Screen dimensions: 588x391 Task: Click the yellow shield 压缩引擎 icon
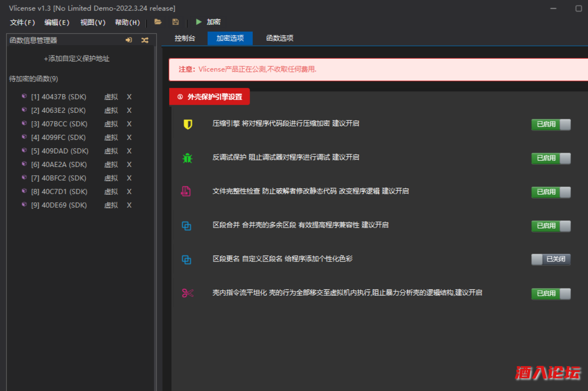point(188,124)
